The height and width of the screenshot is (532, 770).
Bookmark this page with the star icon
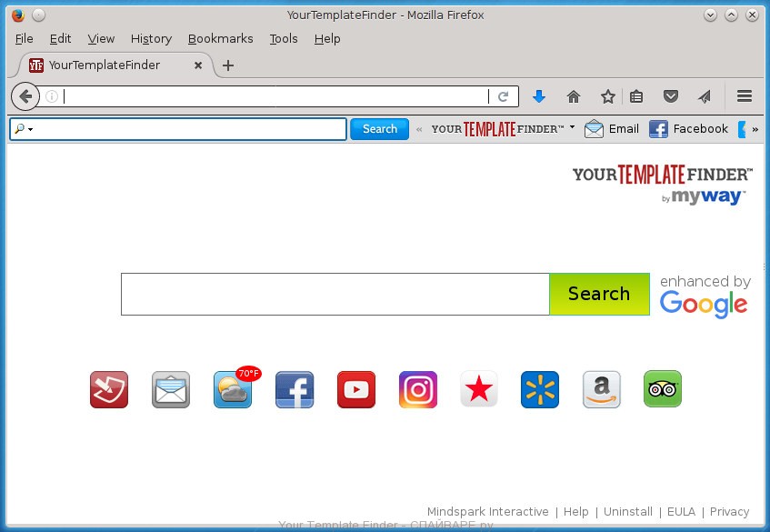(x=607, y=96)
